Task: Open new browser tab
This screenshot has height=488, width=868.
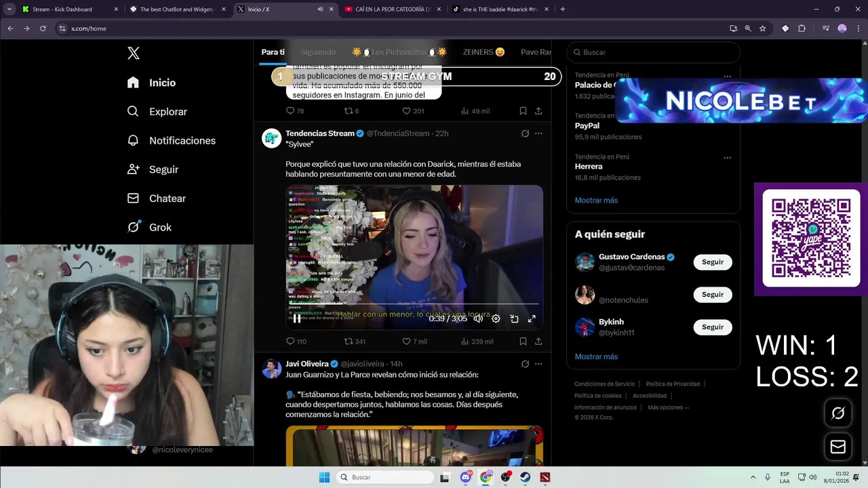Action: pos(562,9)
